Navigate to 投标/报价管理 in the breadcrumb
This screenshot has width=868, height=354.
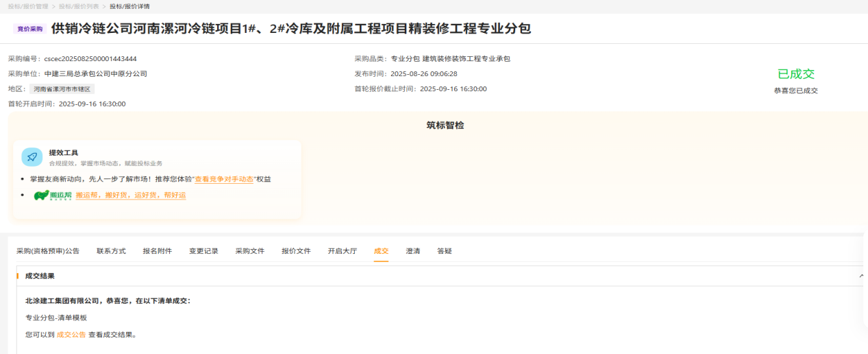[x=28, y=6]
